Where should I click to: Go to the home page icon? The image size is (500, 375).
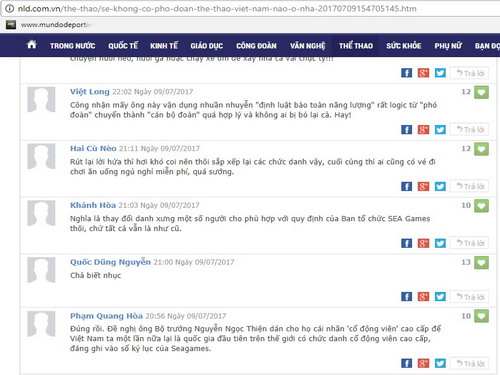[x=32, y=44]
